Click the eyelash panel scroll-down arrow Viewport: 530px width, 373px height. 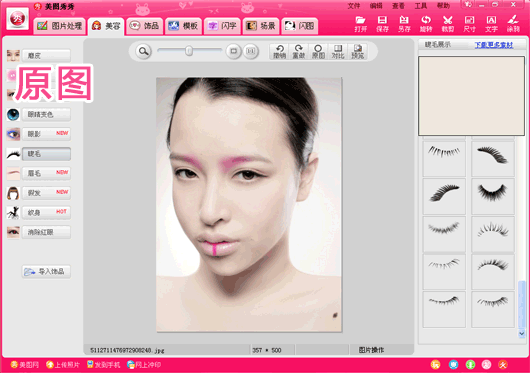(x=522, y=333)
